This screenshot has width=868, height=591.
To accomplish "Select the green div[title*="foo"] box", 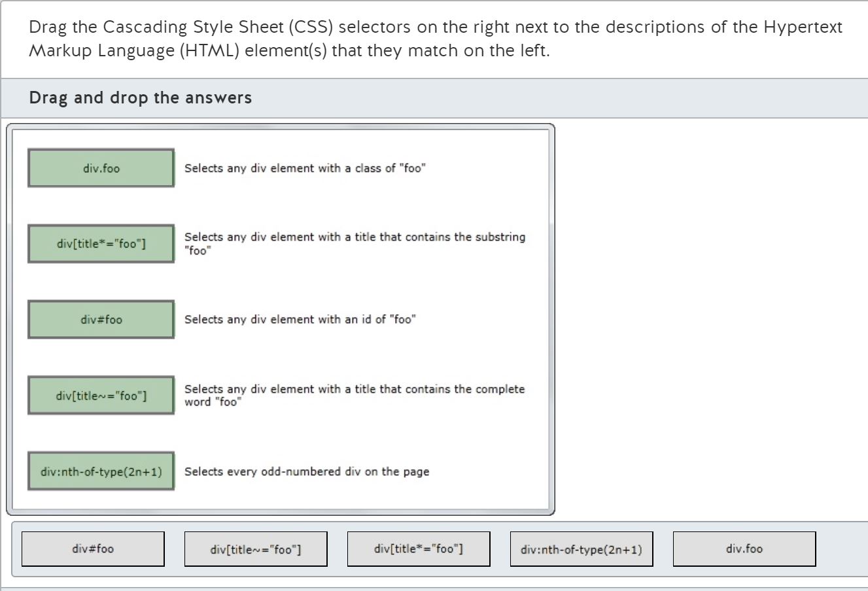I will tap(101, 244).
